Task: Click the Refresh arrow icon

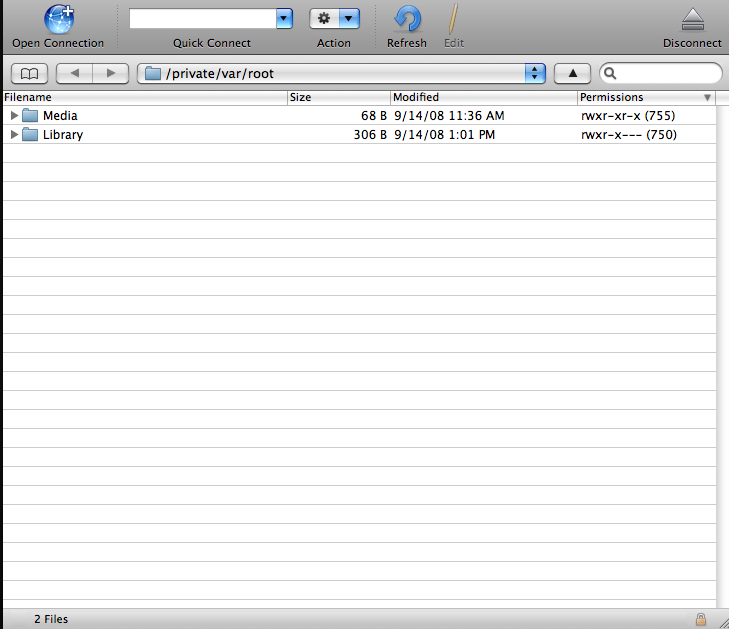Action: (407, 20)
